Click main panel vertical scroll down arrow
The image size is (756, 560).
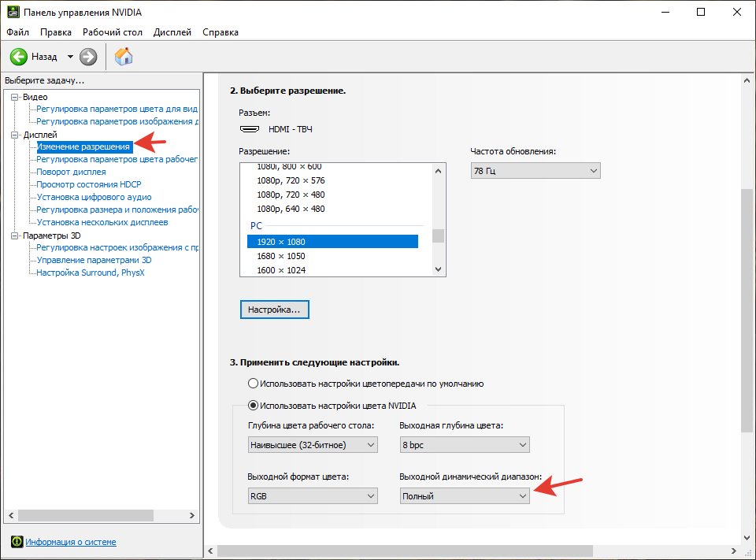pos(747,537)
